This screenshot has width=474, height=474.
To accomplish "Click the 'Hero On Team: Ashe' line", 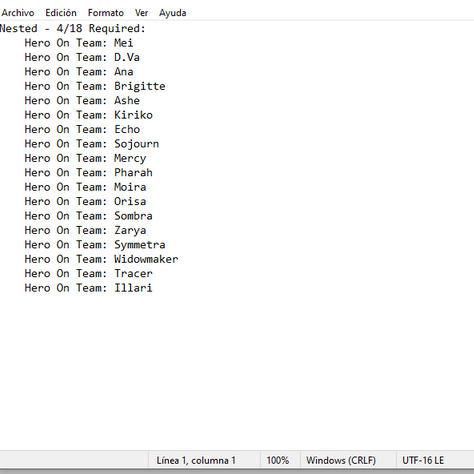I will tap(82, 100).
